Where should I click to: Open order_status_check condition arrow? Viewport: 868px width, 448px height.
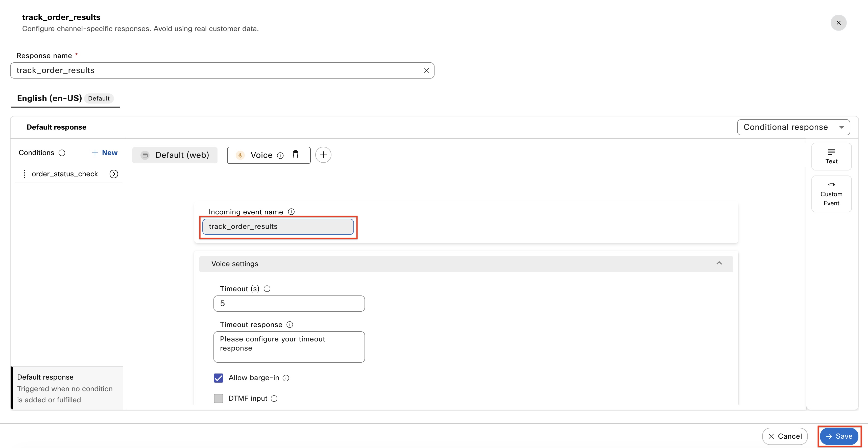114,174
